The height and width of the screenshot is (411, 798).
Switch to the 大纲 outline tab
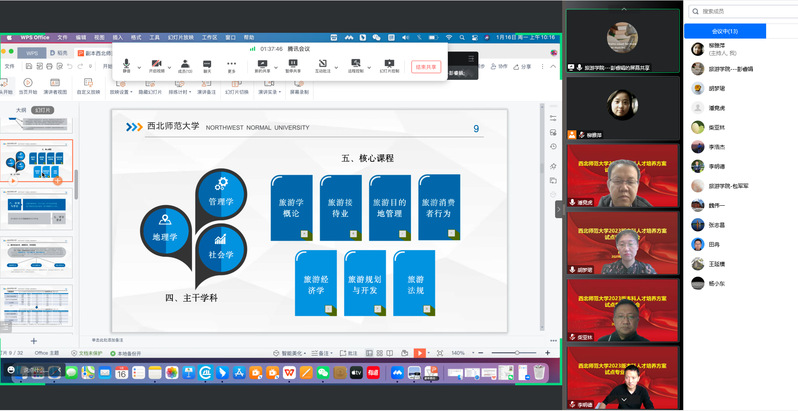pyautogui.click(x=21, y=110)
